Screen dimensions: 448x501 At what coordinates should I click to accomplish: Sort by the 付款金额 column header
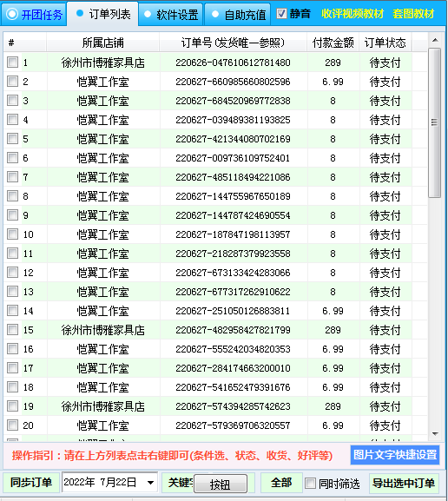coord(333,43)
